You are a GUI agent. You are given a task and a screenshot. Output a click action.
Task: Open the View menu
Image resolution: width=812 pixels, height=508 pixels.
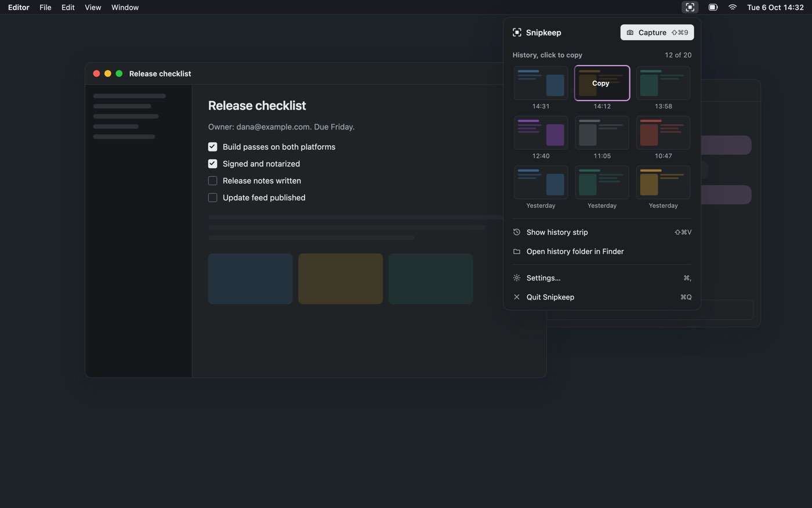pos(93,8)
